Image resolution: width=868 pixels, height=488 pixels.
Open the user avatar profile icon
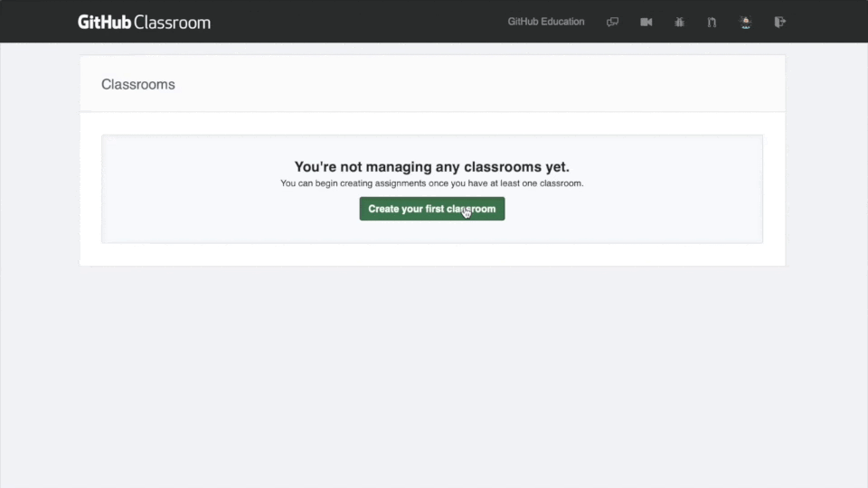pos(746,22)
